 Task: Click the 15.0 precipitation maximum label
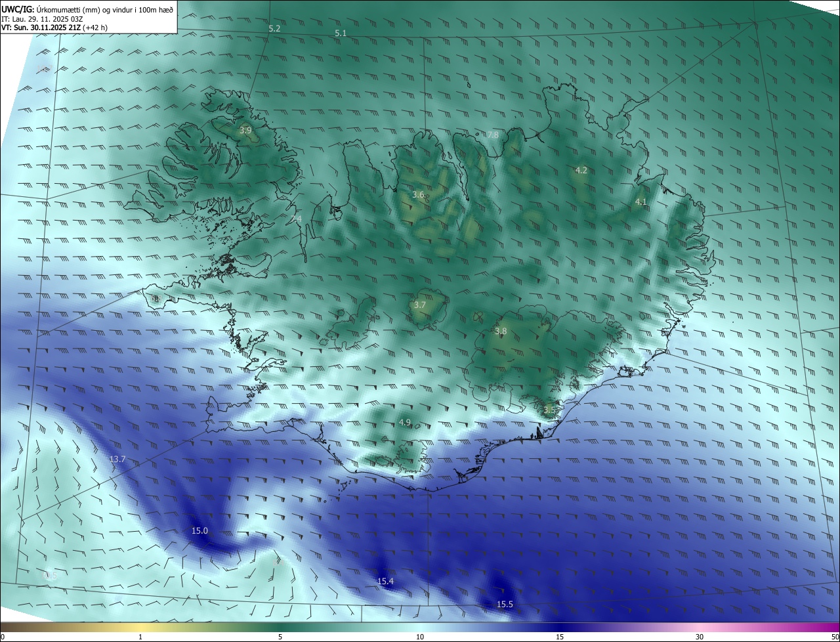pos(199,531)
